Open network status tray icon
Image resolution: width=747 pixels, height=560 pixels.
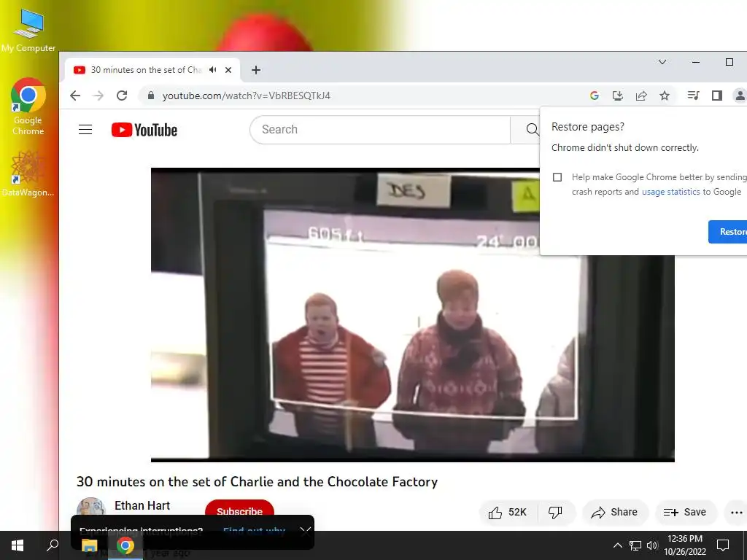[x=635, y=545]
